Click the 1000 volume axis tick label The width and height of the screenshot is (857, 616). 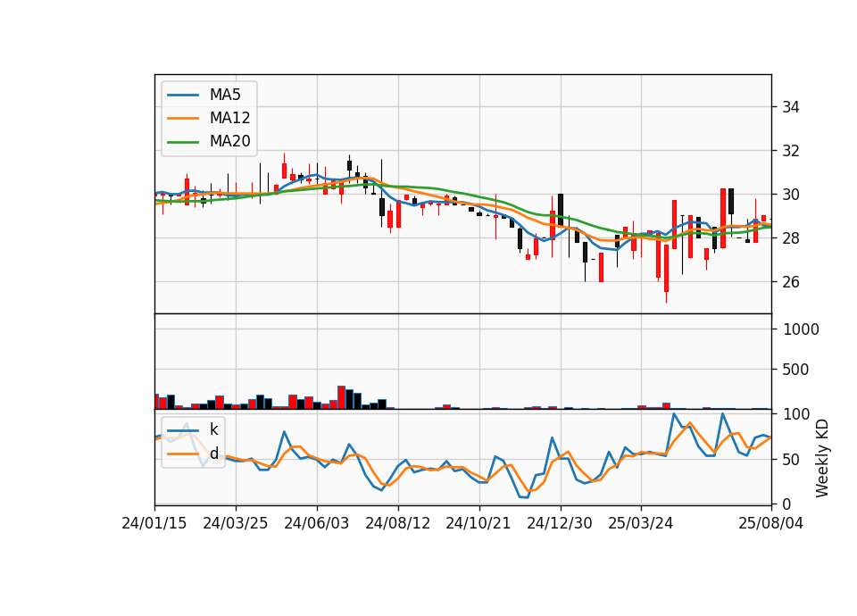tap(802, 329)
